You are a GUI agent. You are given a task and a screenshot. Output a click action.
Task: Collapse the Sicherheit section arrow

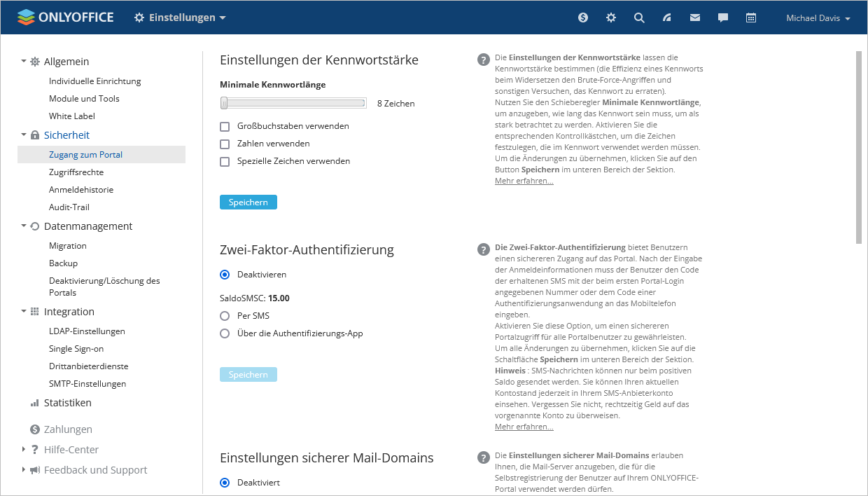click(x=23, y=135)
